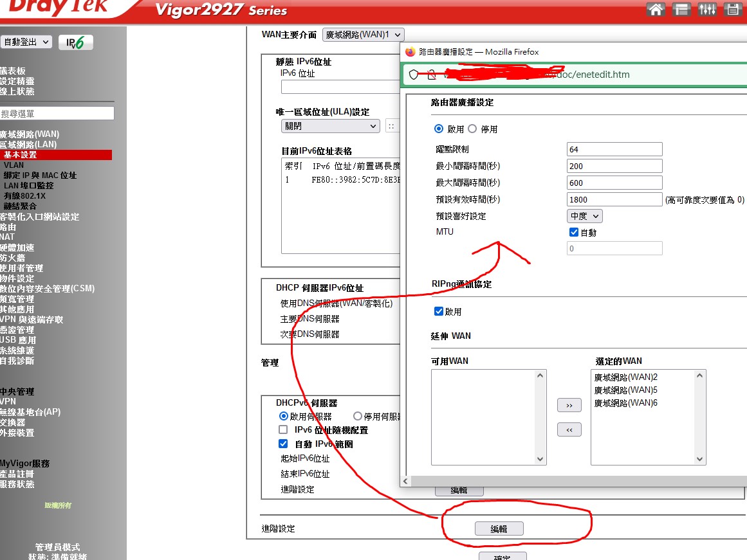This screenshot has height=560, width=747.
Task: Expand the 預設喜好設定 中度 dropdown
Action: point(585,216)
